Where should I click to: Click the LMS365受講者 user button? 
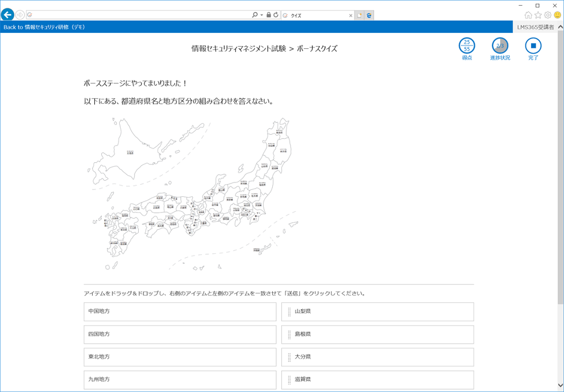(535, 27)
